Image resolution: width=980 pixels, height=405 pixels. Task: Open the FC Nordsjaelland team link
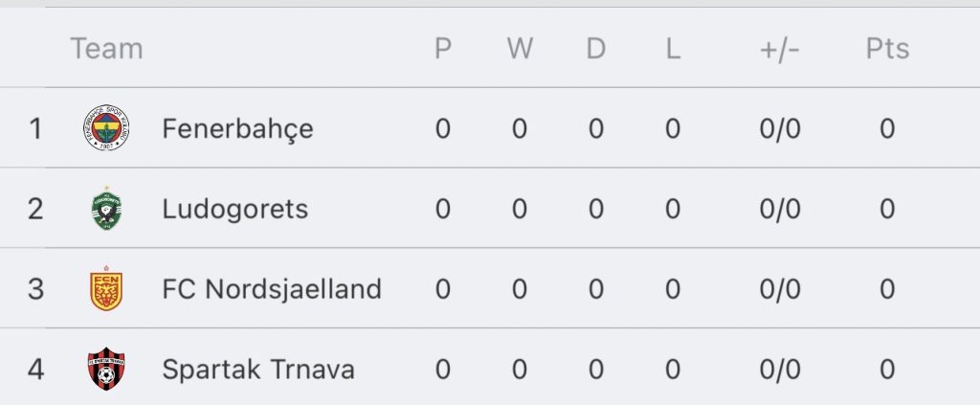pyautogui.click(x=272, y=289)
